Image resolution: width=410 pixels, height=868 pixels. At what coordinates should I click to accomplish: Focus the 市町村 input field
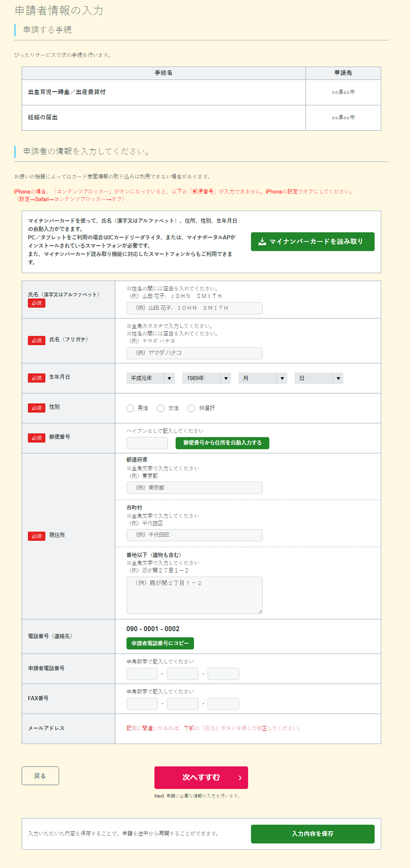tap(194, 535)
